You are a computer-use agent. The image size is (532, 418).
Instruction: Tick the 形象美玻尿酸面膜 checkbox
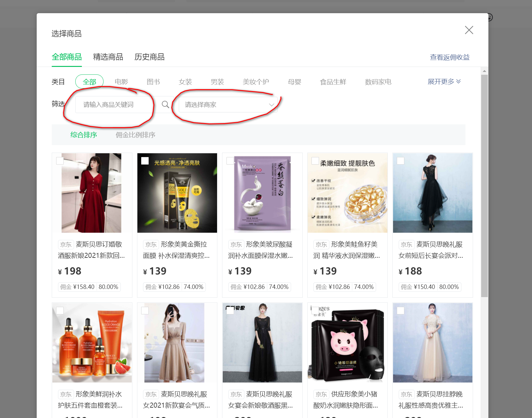(230, 161)
